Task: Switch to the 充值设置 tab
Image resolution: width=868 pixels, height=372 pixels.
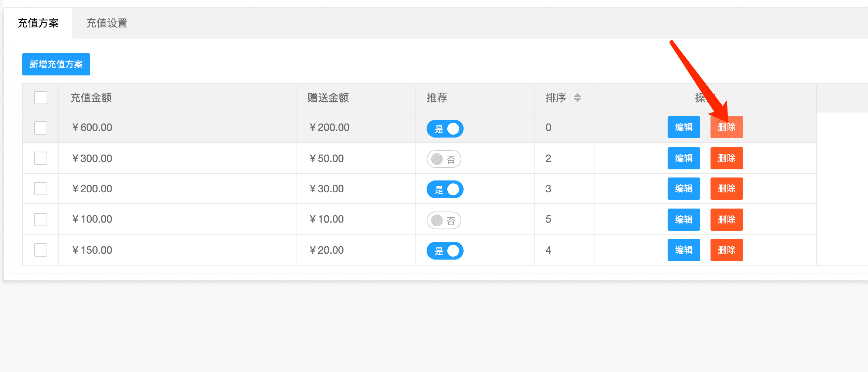Action: click(107, 23)
